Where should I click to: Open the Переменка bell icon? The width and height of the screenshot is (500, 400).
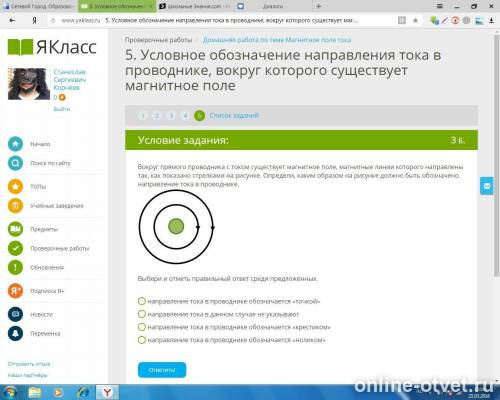click(x=15, y=333)
